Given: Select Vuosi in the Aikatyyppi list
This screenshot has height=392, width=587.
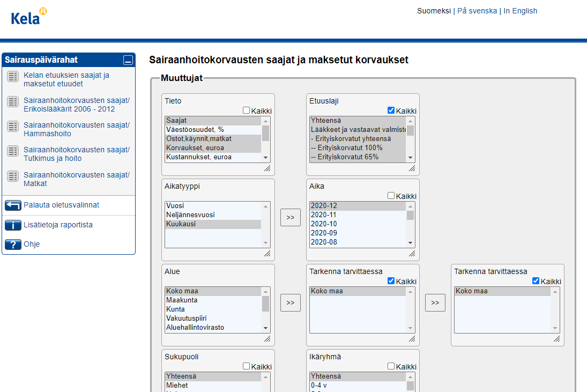Looking at the screenshot, I should point(213,206).
